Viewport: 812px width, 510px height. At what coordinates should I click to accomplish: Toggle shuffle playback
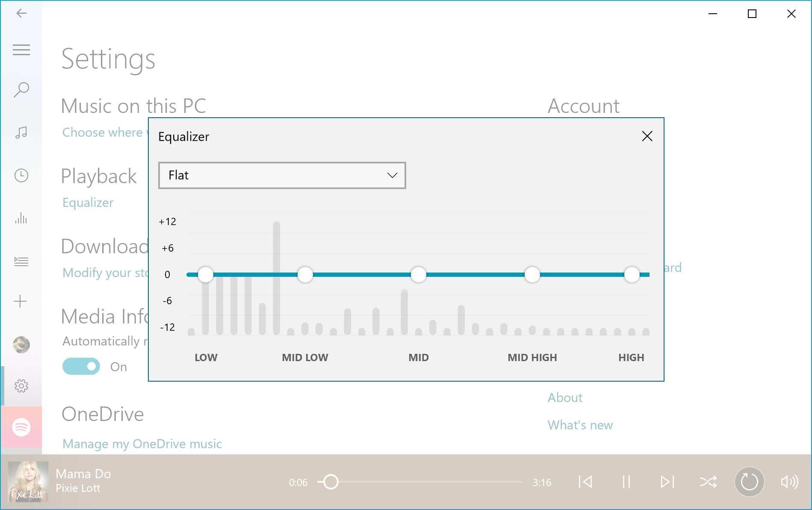pos(708,482)
